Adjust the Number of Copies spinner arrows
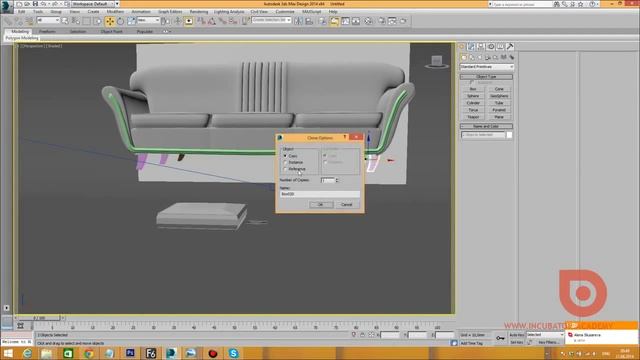This screenshot has height=360, width=640. tap(337, 180)
